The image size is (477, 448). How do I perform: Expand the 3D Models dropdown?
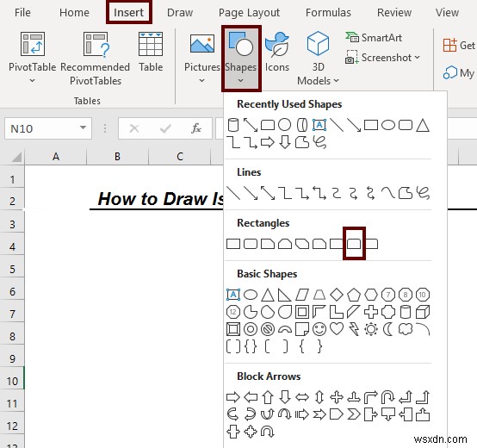click(336, 81)
